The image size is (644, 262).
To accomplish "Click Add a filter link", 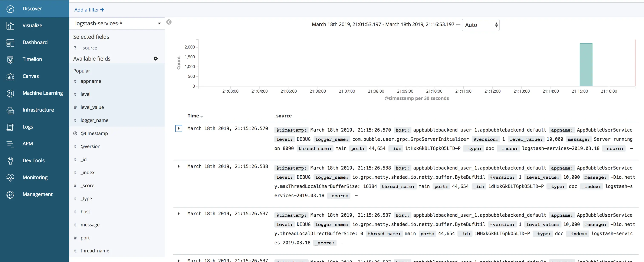I will point(89,10).
